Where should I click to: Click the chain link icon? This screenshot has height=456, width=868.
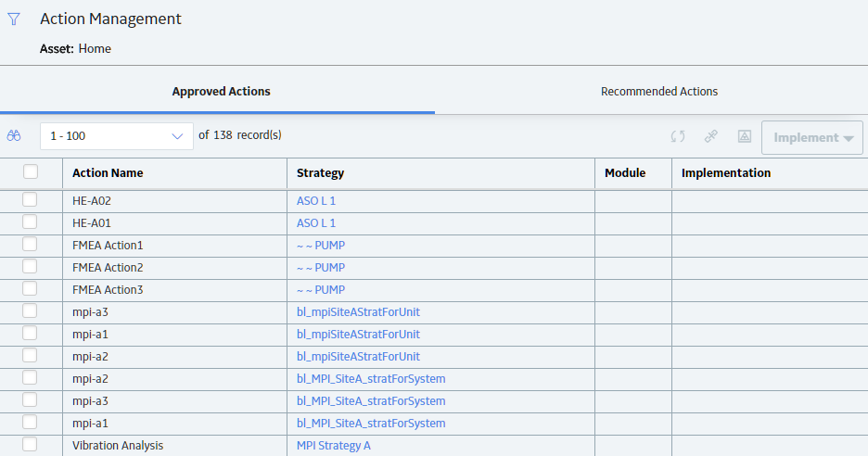click(710, 136)
